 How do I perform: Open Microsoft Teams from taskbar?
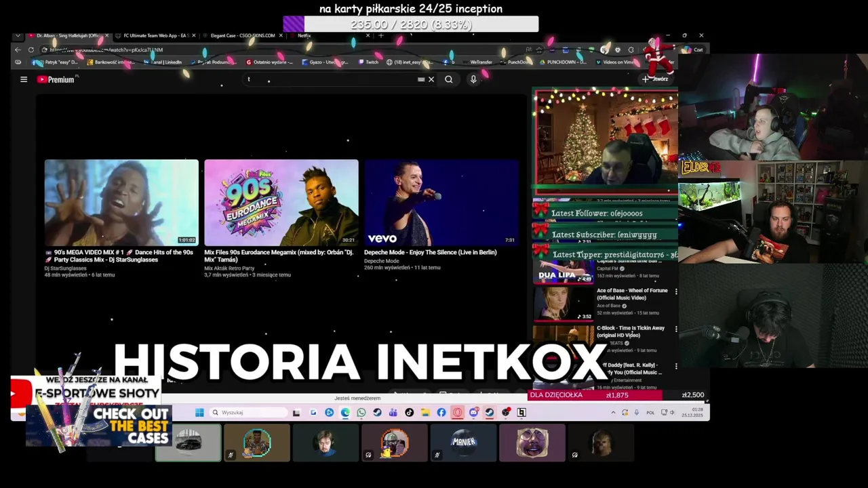(x=393, y=412)
